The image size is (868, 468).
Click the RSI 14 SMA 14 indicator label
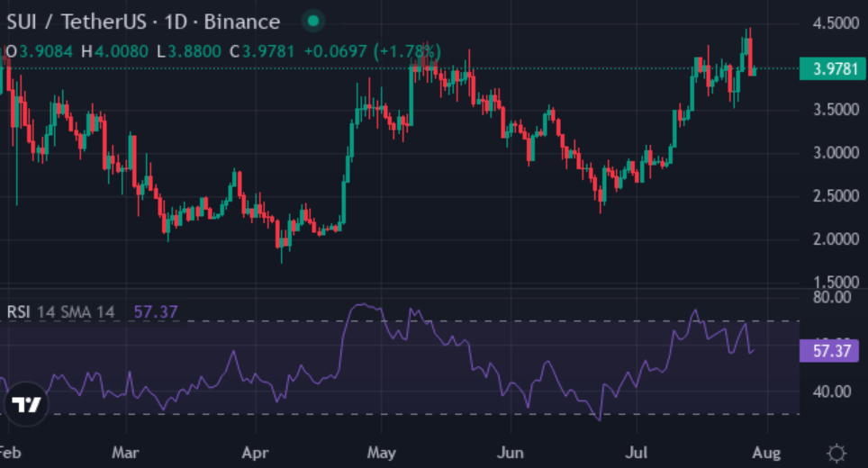click(61, 312)
